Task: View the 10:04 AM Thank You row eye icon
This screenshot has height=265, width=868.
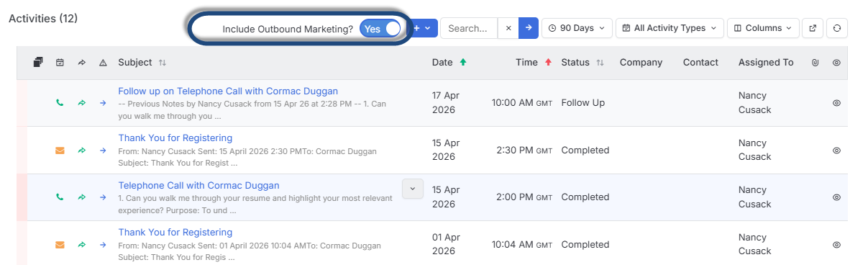Action: tap(836, 245)
